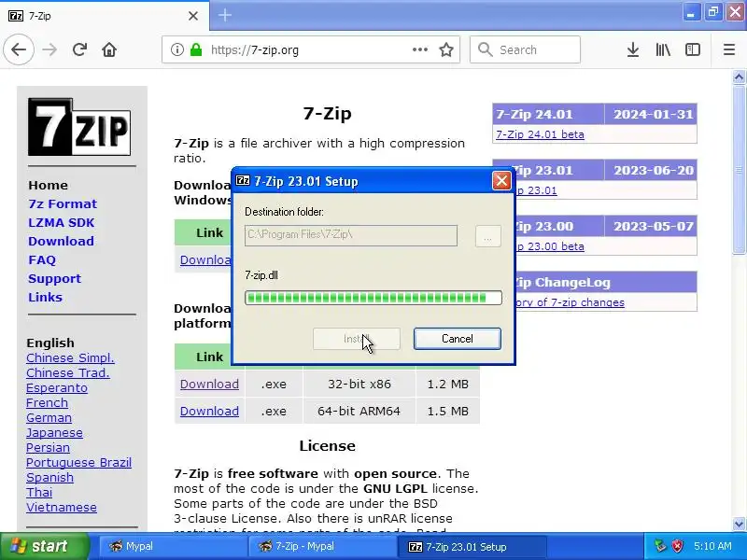747x560 pixels.
Task: Cancel the 7-Zip installation
Action: tap(457, 339)
